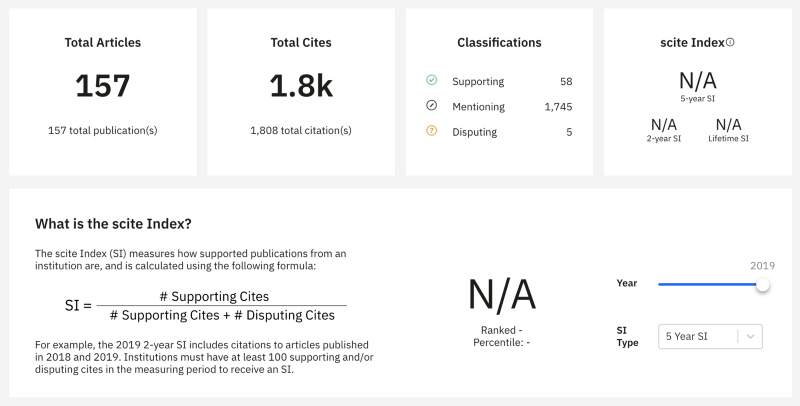Click the 2019 year label above slider
This screenshot has width=800, height=406.
[x=763, y=265]
